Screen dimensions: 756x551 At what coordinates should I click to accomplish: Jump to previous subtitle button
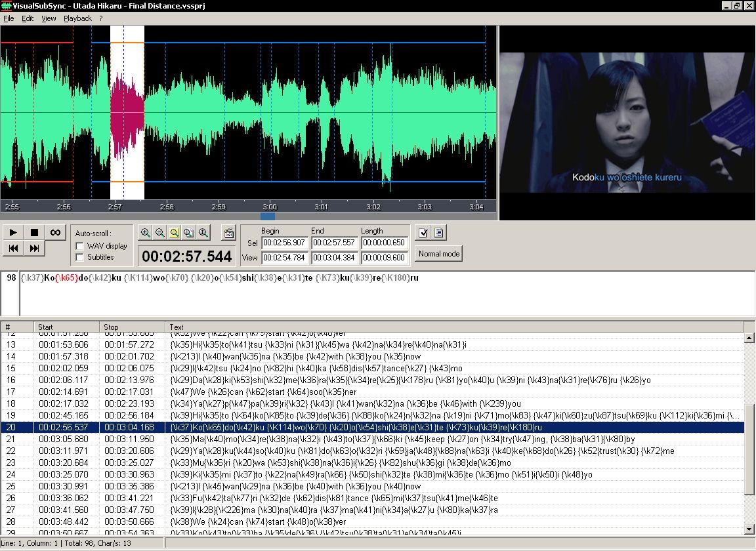13,248
